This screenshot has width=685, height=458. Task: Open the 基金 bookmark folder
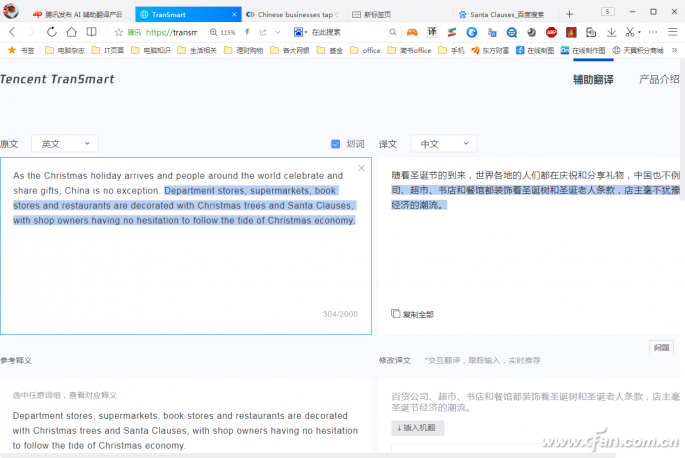pos(330,50)
